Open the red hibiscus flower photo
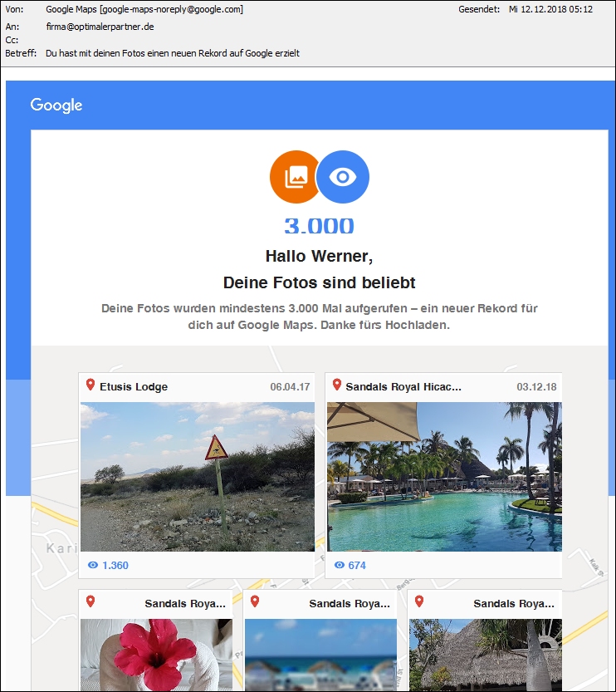 (157, 655)
